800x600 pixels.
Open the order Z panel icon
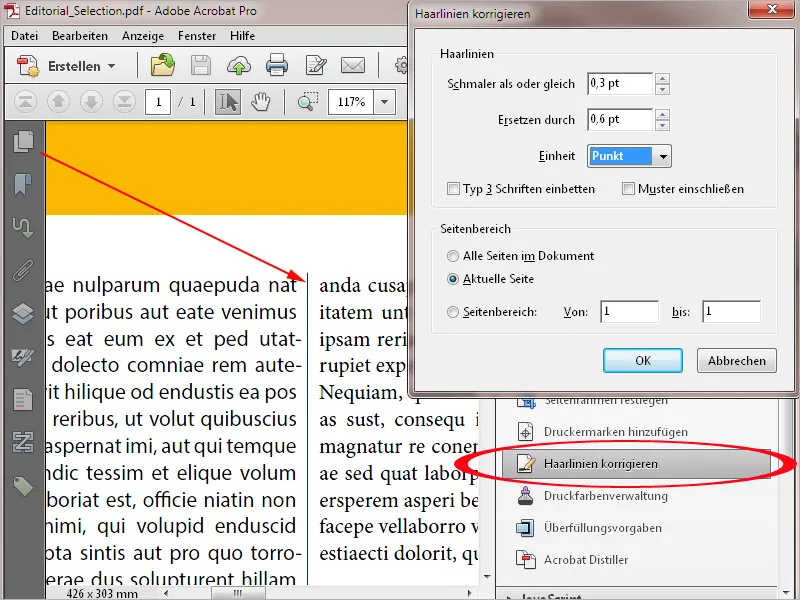[23, 442]
